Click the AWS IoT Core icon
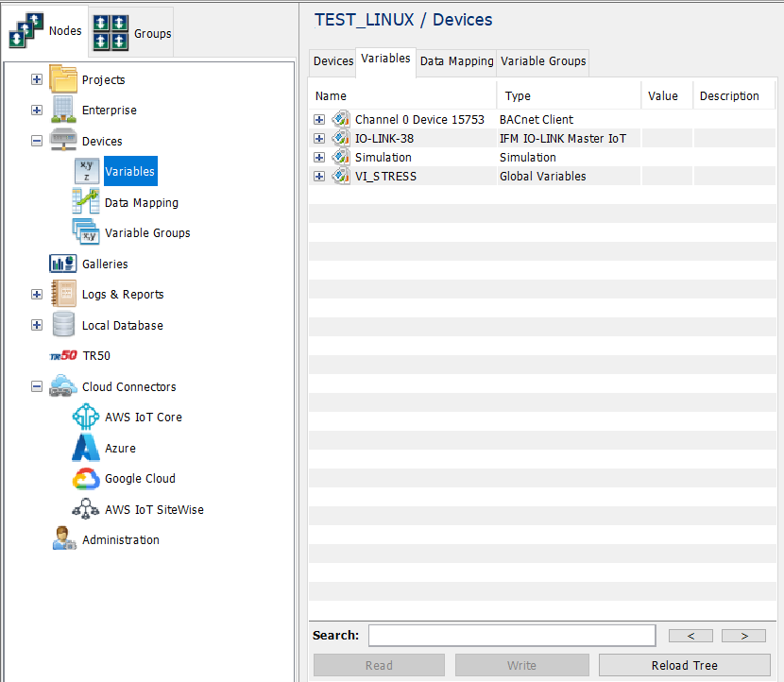This screenshot has width=784, height=682. 86,418
